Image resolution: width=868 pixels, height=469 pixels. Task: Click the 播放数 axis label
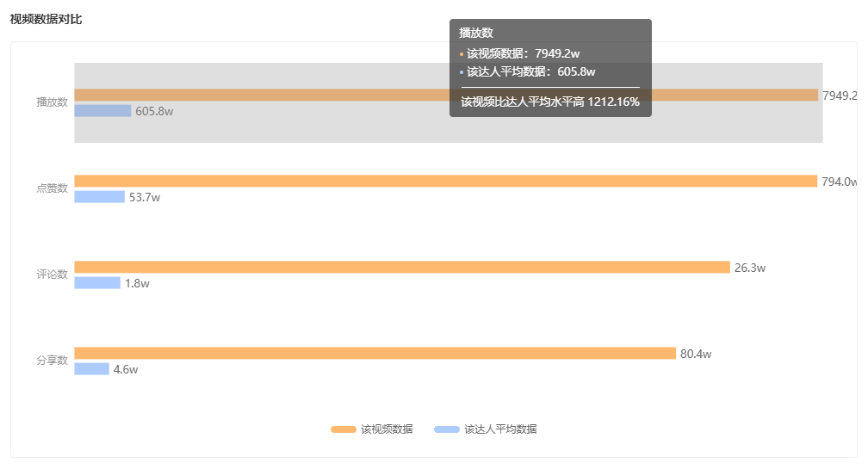coord(52,102)
